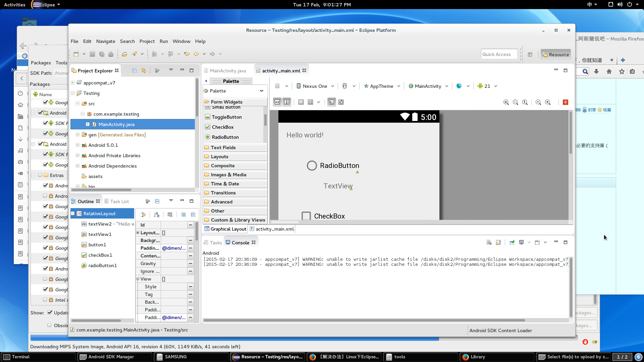Click Console horizontal scrollbar
Image resolution: width=644 pixels, height=362 pixels.
pos(364,320)
